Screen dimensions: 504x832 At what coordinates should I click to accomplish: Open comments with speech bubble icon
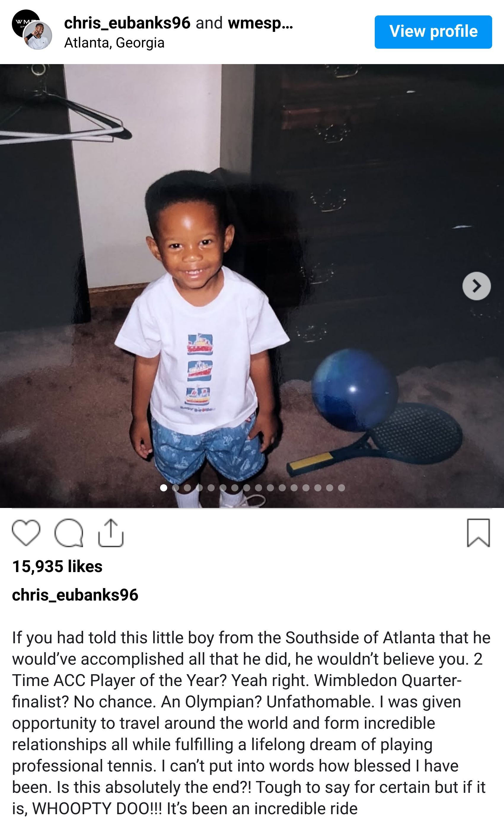tap(69, 533)
